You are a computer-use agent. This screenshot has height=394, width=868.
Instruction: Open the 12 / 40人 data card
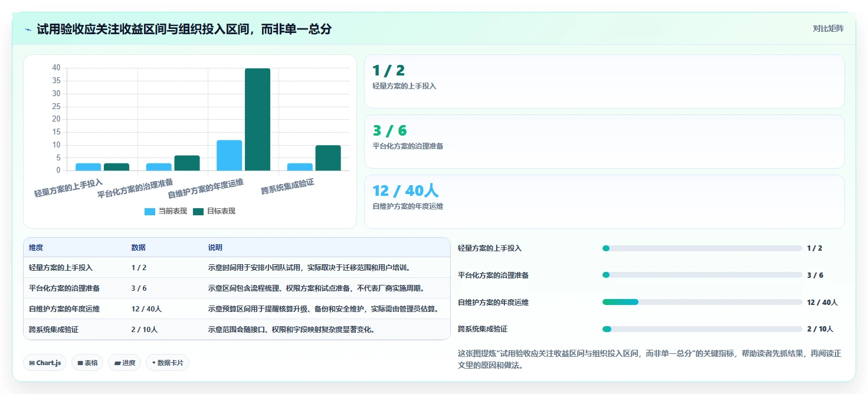click(x=604, y=202)
